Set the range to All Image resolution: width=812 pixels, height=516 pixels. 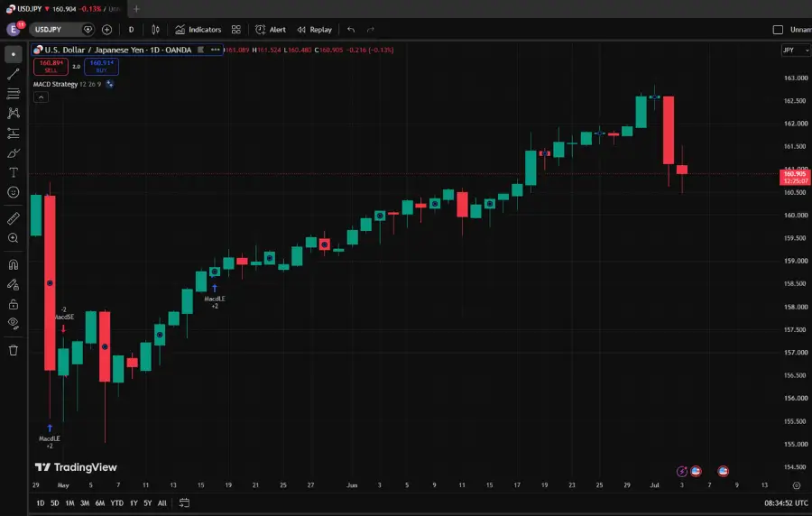click(162, 502)
